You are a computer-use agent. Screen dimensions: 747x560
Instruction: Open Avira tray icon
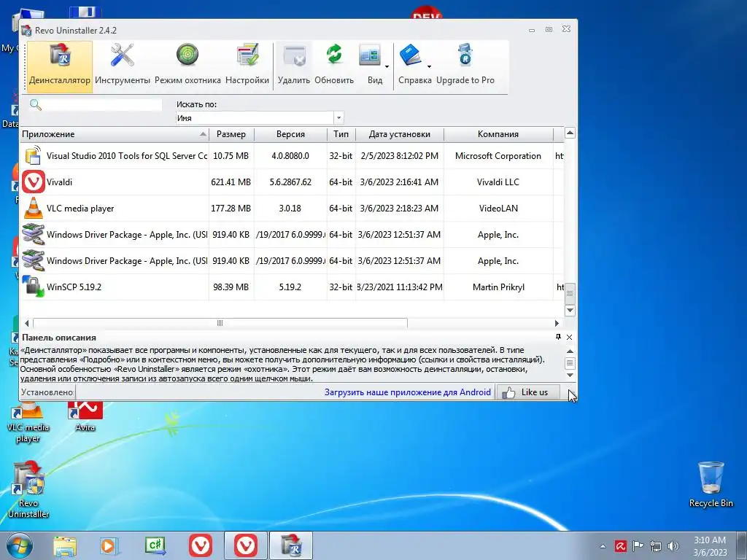point(620,545)
